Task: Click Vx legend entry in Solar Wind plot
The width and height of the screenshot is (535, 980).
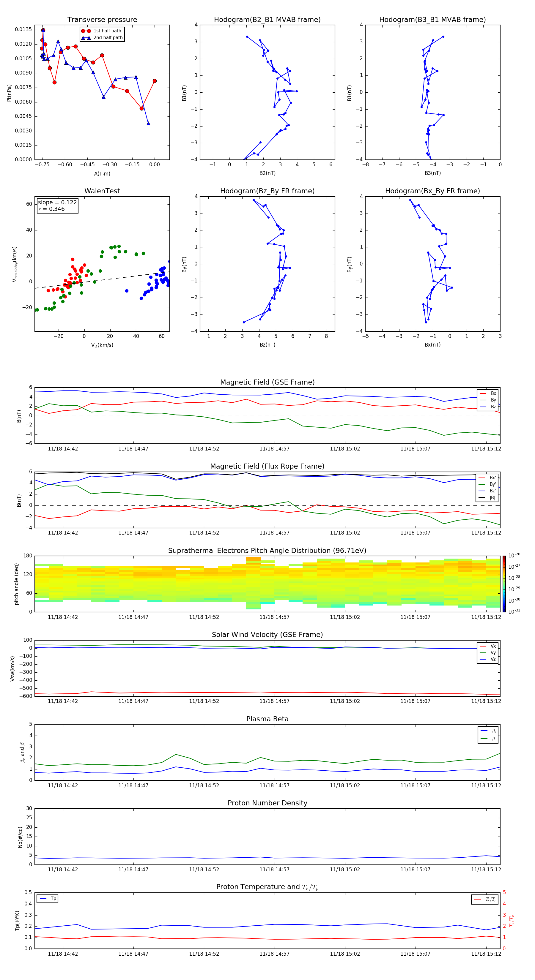Action: point(488,646)
